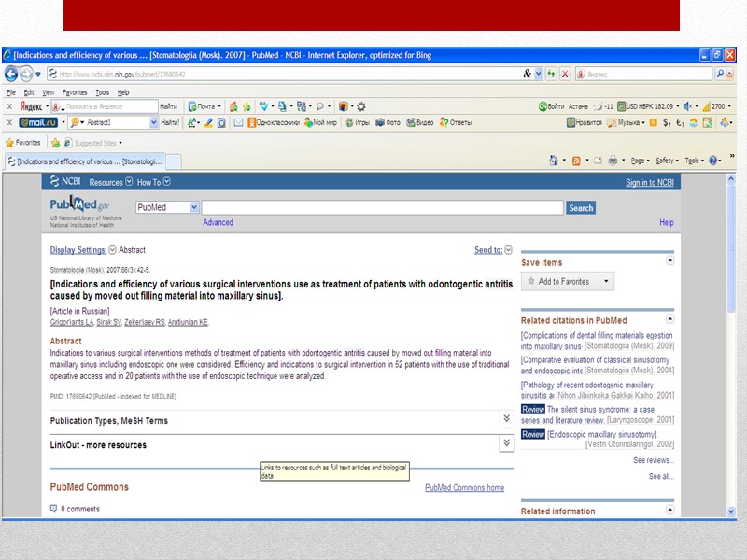Click the Home icon in command bar
This screenshot has width=747, height=560.
[x=554, y=161]
